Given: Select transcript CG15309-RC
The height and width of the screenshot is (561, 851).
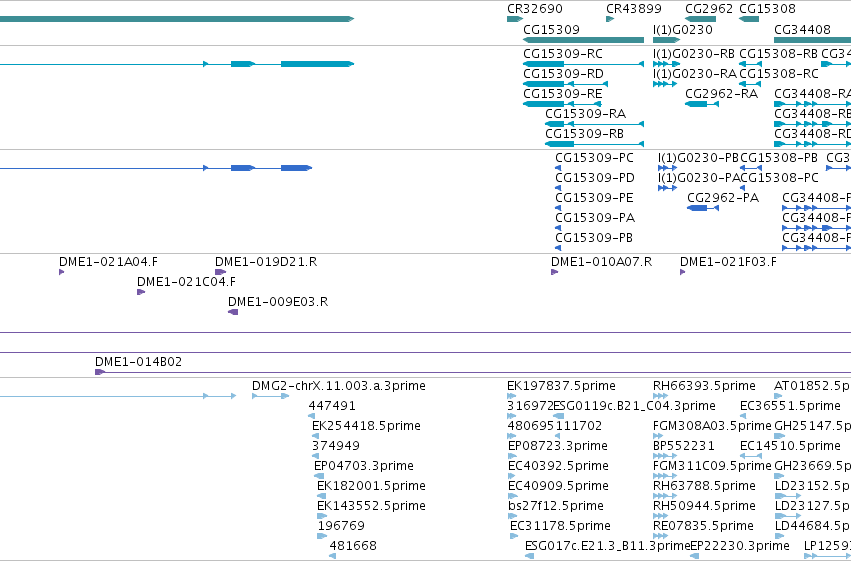Looking at the screenshot, I should click(583, 64).
